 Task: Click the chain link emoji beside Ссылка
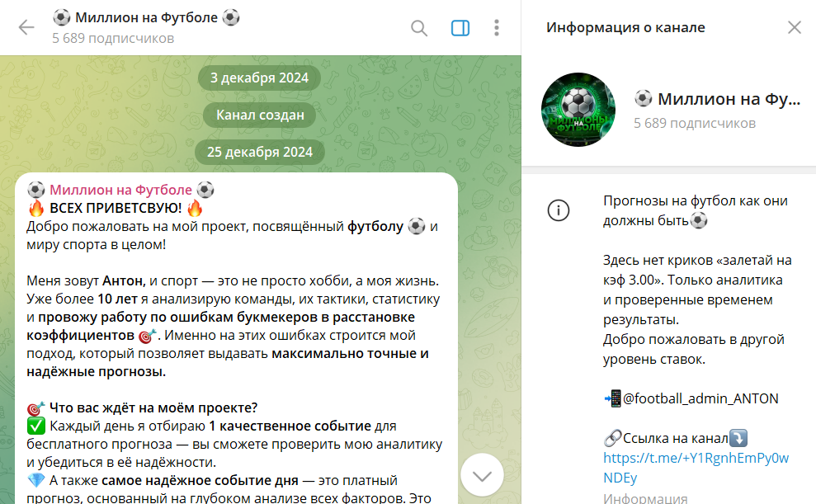612,439
